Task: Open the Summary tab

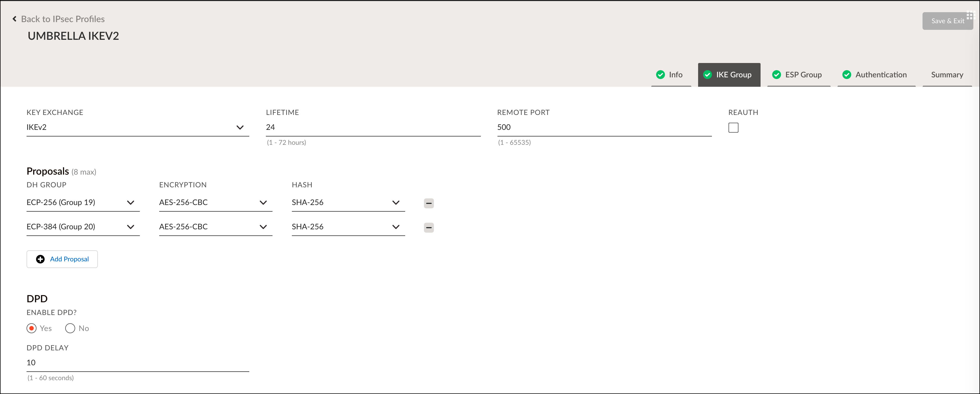Action: pyautogui.click(x=947, y=75)
